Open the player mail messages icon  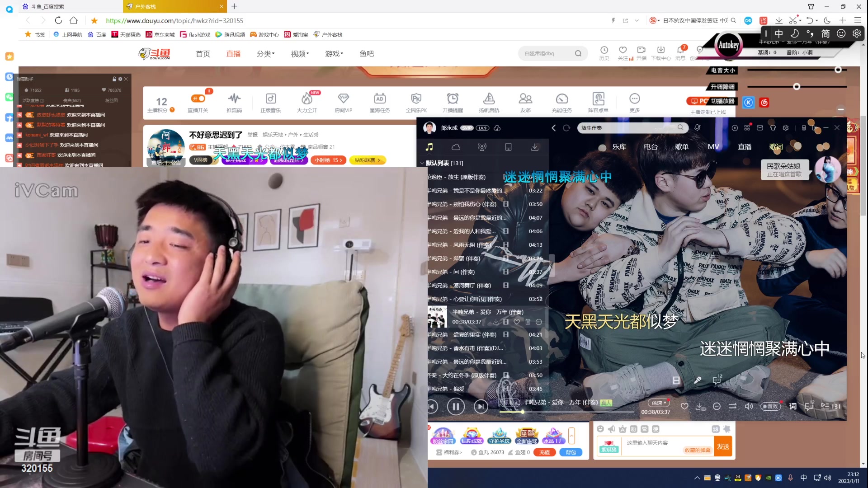pos(760,128)
